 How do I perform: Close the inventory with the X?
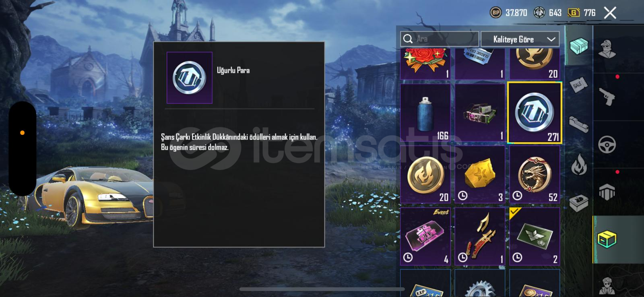(610, 13)
